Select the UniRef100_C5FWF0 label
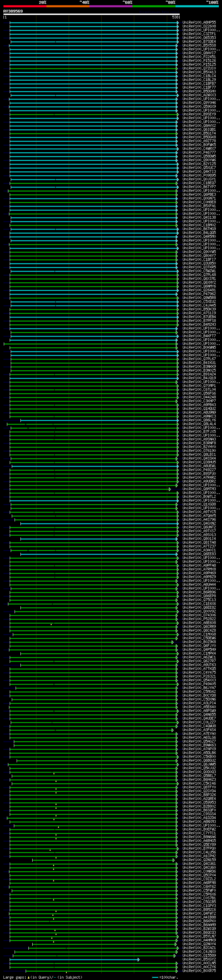This screenshot has width=222, height=980. point(199,890)
